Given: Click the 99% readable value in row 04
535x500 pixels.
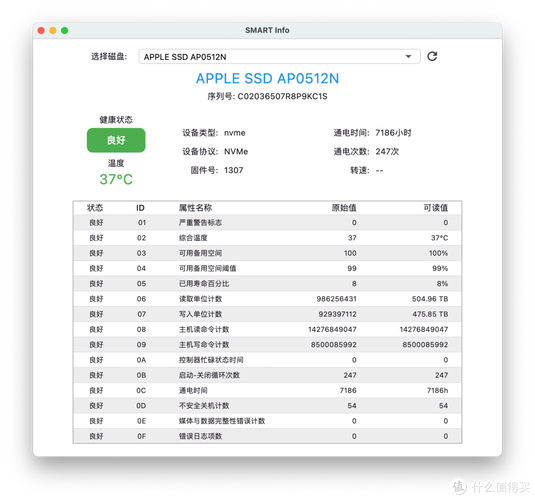Looking at the screenshot, I should pos(440,268).
